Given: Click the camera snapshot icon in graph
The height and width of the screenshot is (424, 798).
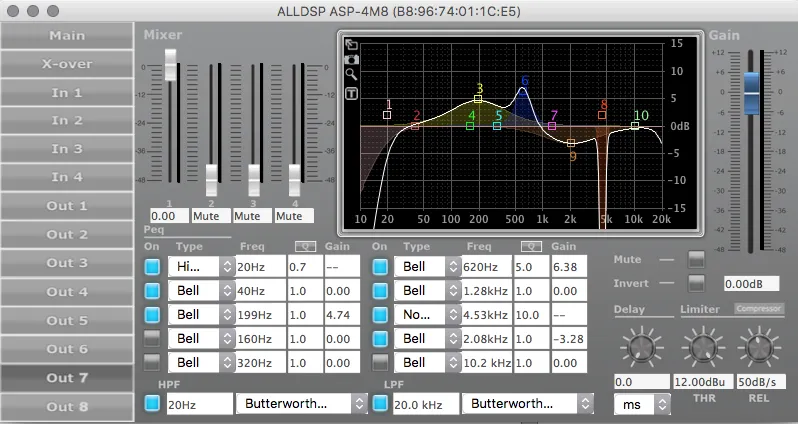Looking at the screenshot, I should (352, 59).
